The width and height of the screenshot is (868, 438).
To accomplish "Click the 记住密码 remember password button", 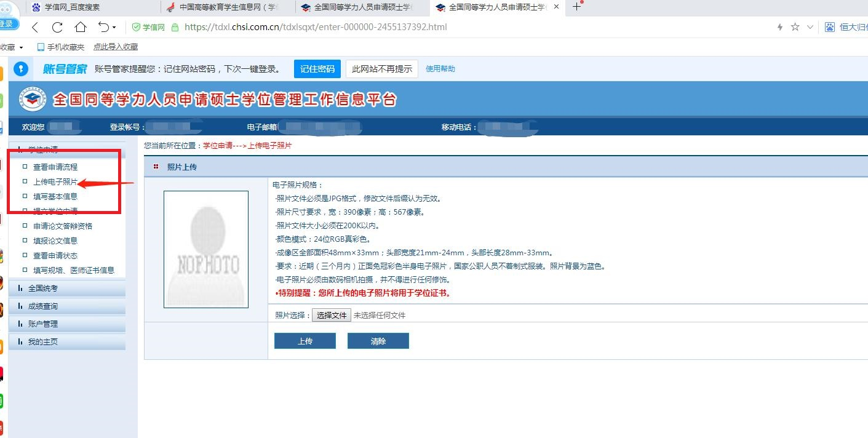I will click(x=317, y=68).
